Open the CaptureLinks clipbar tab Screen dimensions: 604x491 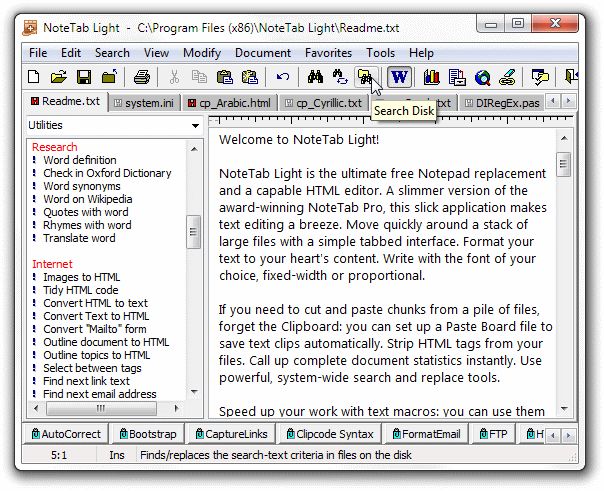pyautogui.click(x=231, y=434)
